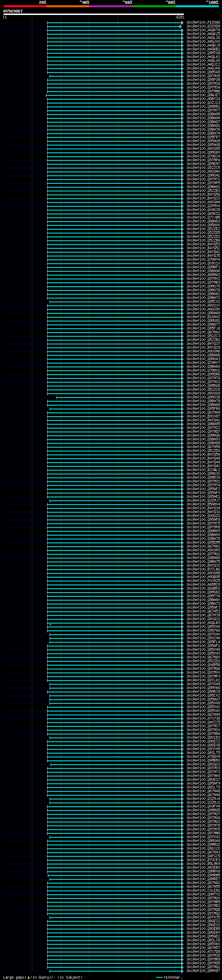Select the label UniRef100_B4YQ56
The height and width of the screenshot is (980, 222).
[x=203, y=195]
